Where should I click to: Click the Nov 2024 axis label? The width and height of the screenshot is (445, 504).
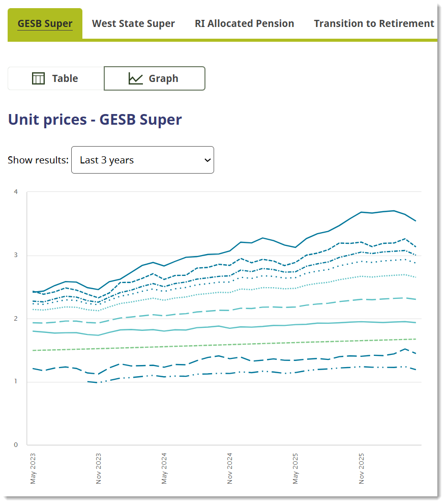click(x=229, y=468)
